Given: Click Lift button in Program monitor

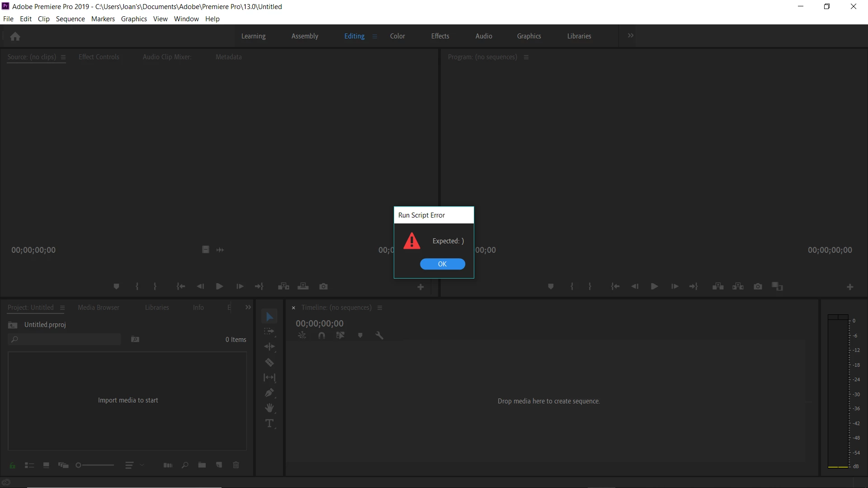Looking at the screenshot, I should click(x=718, y=287).
